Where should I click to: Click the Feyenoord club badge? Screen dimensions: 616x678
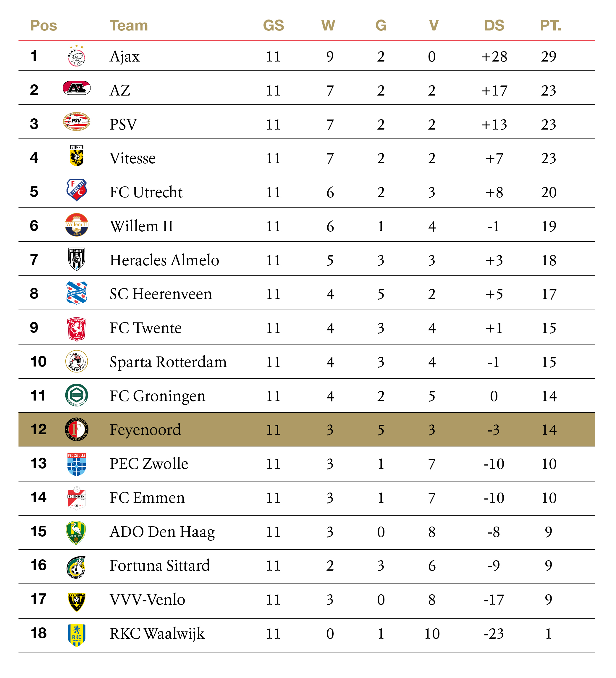tap(77, 430)
